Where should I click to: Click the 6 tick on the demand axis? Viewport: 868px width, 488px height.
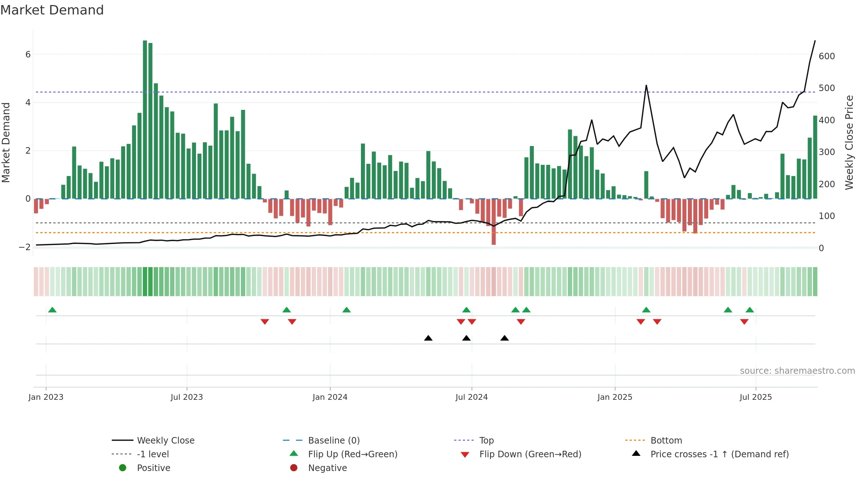pos(28,55)
